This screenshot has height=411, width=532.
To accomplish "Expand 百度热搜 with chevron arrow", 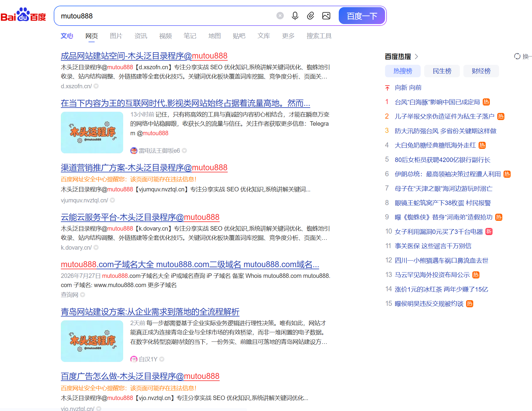I will pos(417,56).
